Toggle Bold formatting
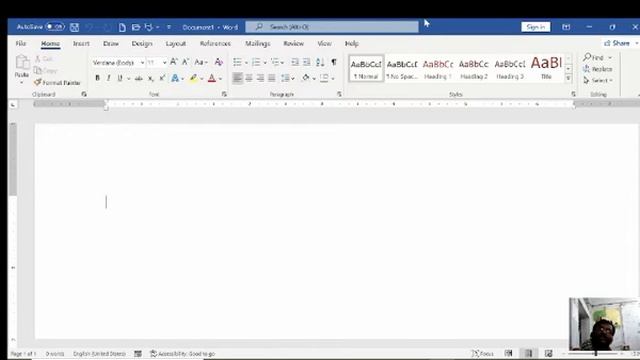The height and width of the screenshot is (360, 640). 97,78
